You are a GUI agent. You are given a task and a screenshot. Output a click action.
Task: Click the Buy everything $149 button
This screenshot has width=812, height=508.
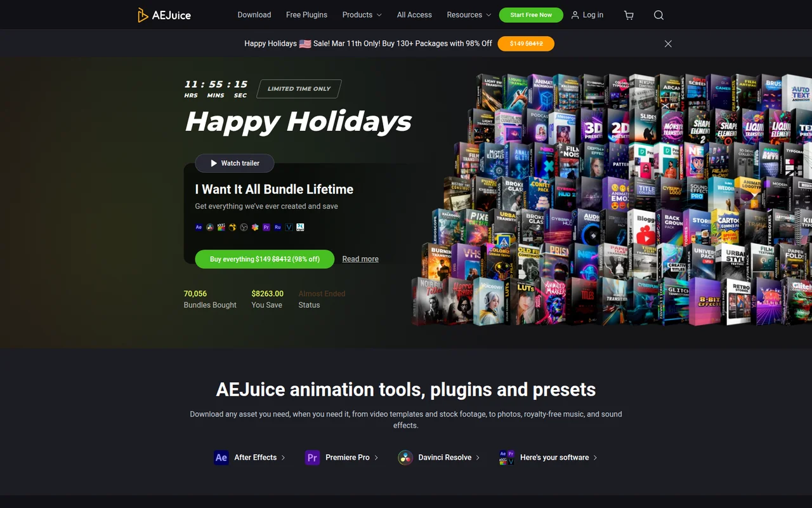pos(265,259)
